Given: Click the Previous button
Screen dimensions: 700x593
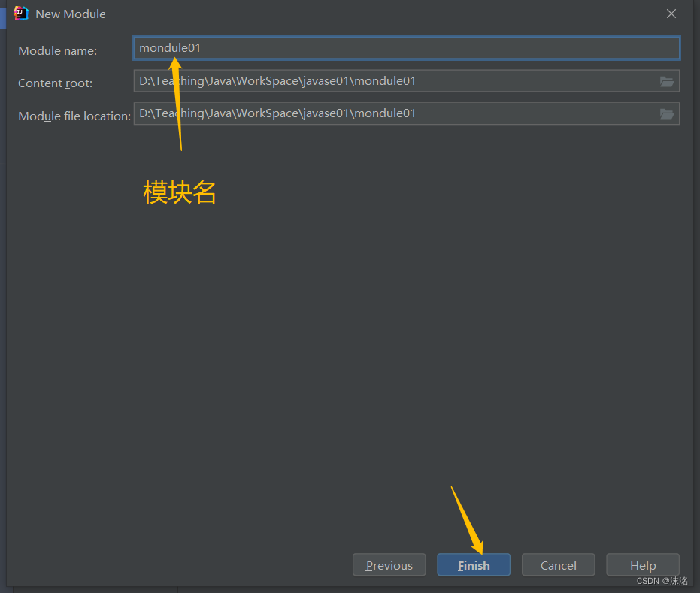Looking at the screenshot, I should pyautogui.click(x=389, y=564).
